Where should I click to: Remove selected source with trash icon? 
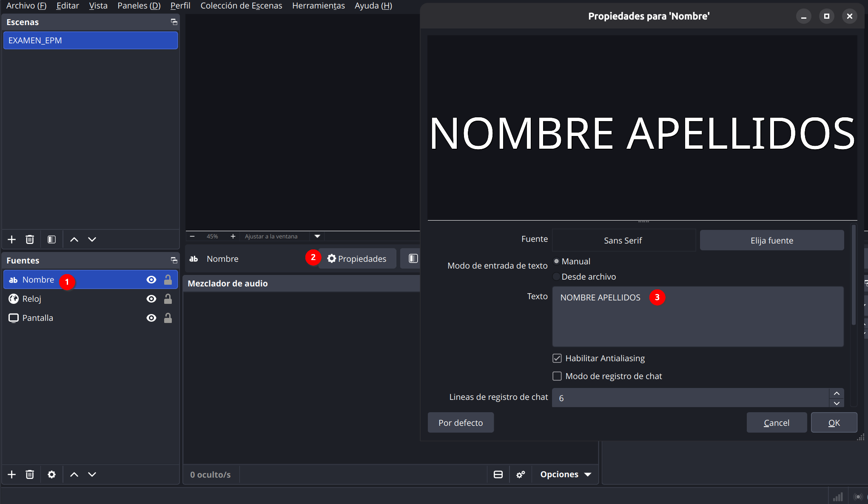pyautogui.click(x=30, y=474)
